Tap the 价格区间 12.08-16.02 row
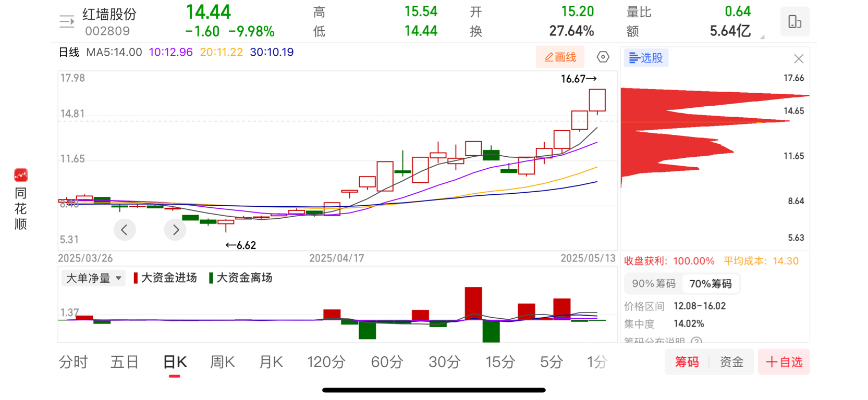The width and height of the screenshot is (868, 400). click(x=675, y=306)
